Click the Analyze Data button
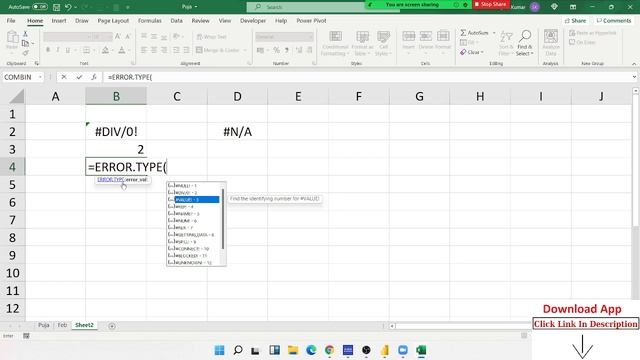The width and height of the screenshot is (640, 360). click(x=551, y=43)
